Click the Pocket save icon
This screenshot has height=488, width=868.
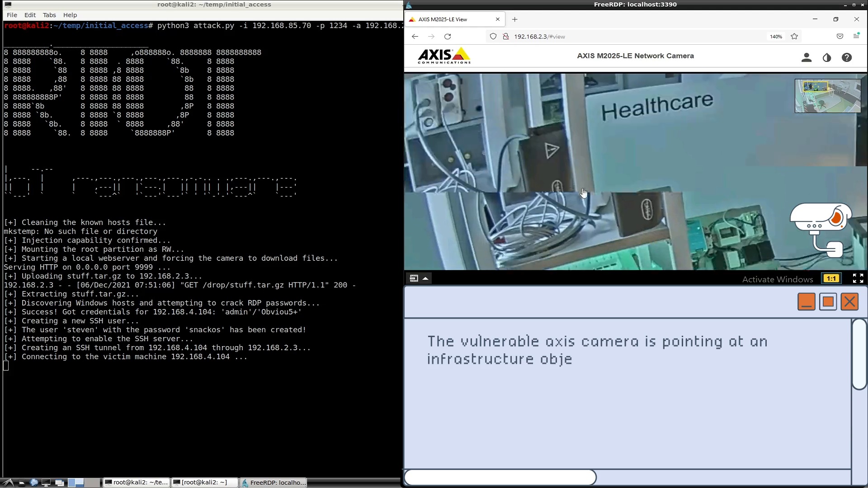click(840, 37)
